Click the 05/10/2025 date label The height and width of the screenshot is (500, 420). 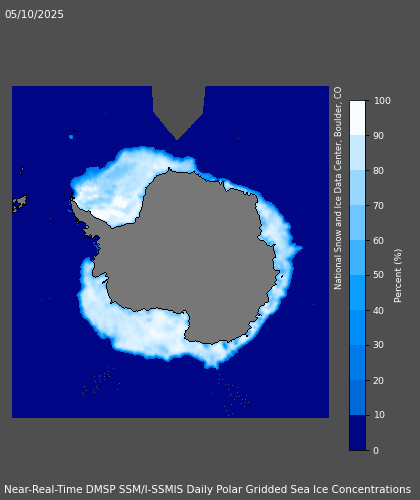(x=34, y=14)
